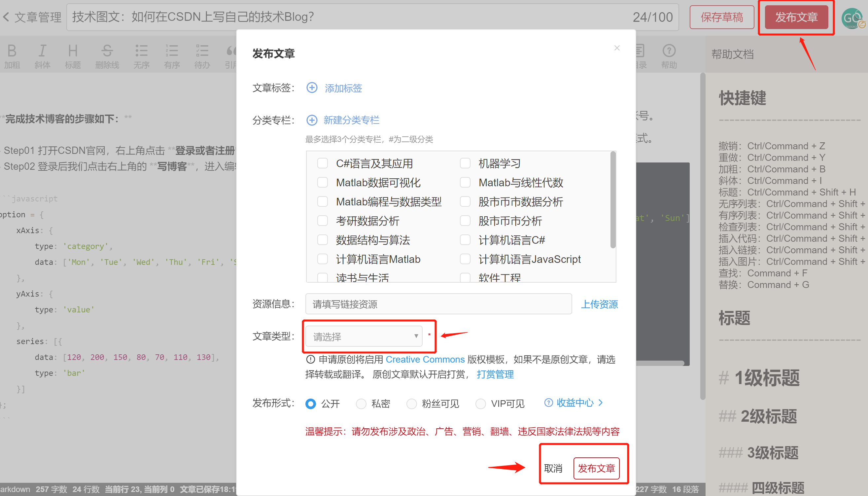Open the 打赏管理 link

pyautogui.click(x=495, y=374)
